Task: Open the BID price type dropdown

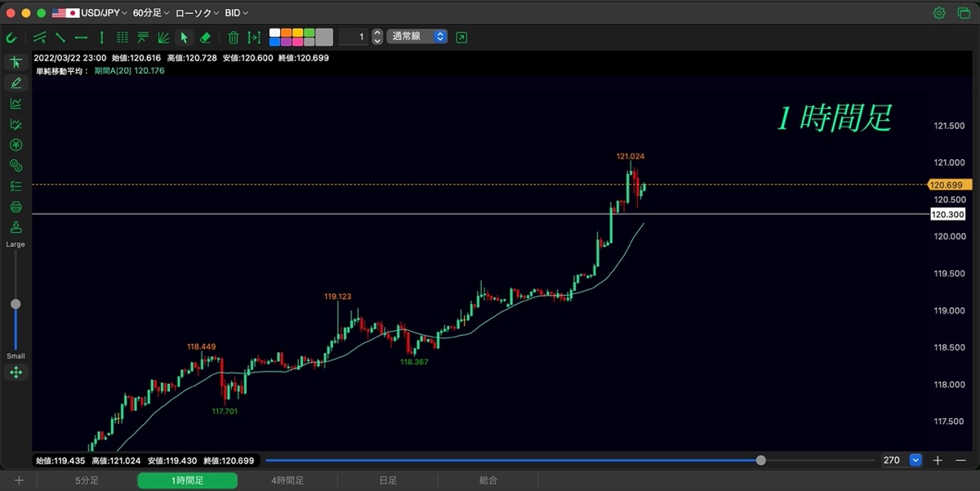Action: 236,13
